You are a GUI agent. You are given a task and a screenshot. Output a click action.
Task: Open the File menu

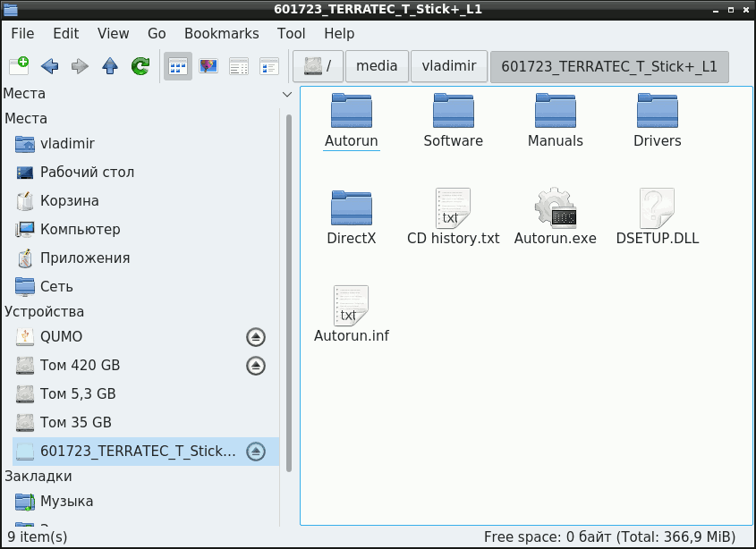click(22, 33)
